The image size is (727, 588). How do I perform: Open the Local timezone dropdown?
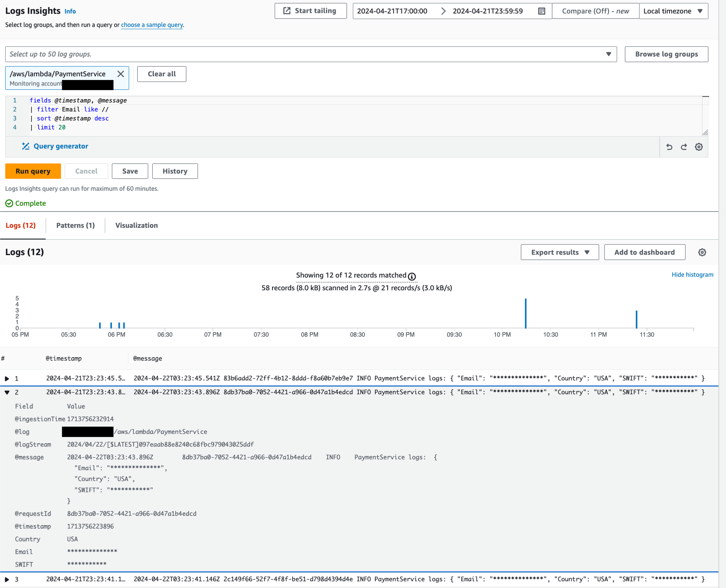[x=673, y=11]
